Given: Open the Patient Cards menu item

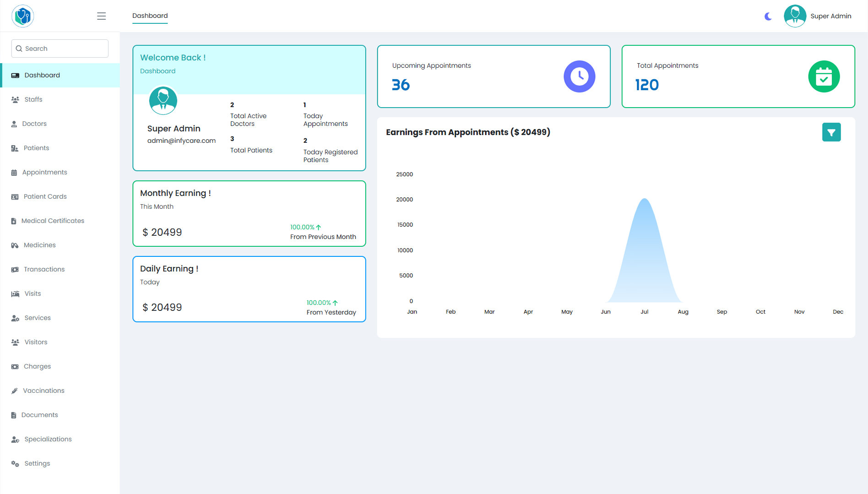Looking at the screenshot, I should 60,196.
